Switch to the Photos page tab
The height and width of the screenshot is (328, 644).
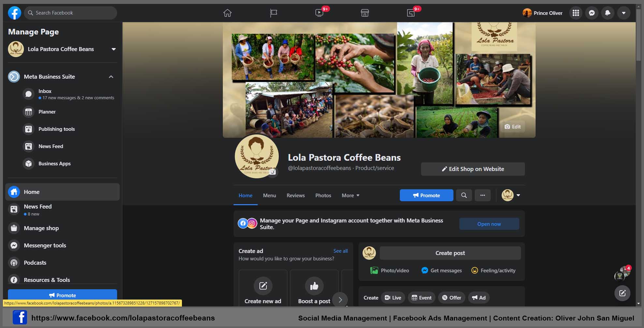(323, 195)
